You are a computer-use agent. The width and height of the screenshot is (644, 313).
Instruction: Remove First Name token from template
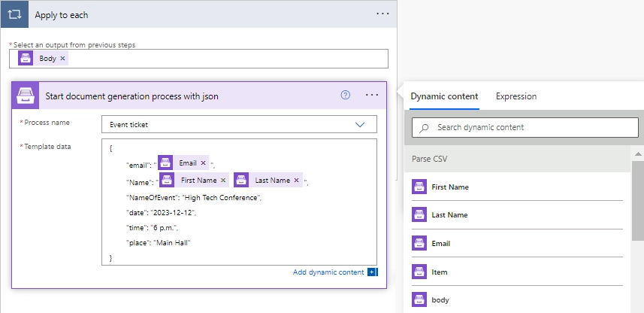[x=223, y=180]
